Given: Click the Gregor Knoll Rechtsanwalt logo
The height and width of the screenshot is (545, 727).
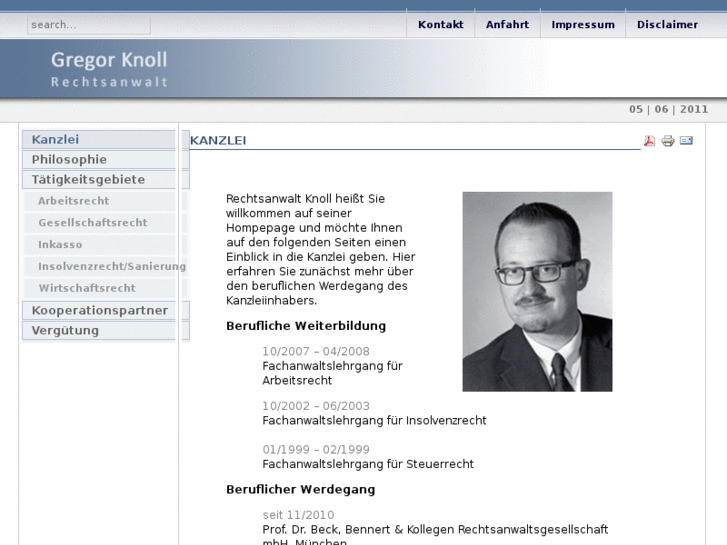Looking at the screenshot, I should point(109,69).
